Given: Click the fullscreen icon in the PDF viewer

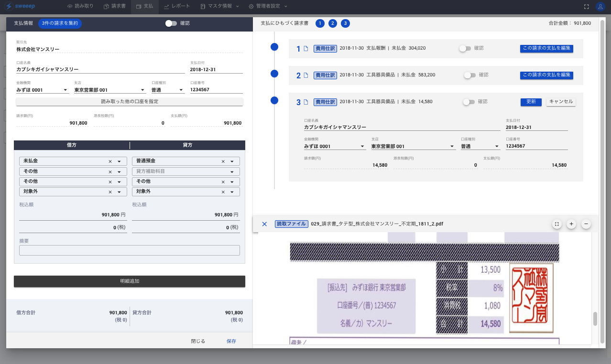Looking at the screenshot, I should click(x=556, y=224).
